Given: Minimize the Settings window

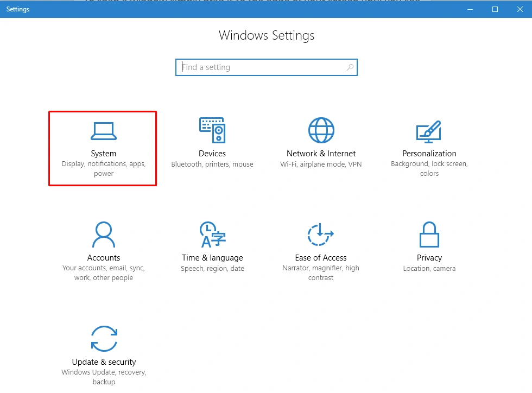Looking at the screenshot, I should (470, 9).
